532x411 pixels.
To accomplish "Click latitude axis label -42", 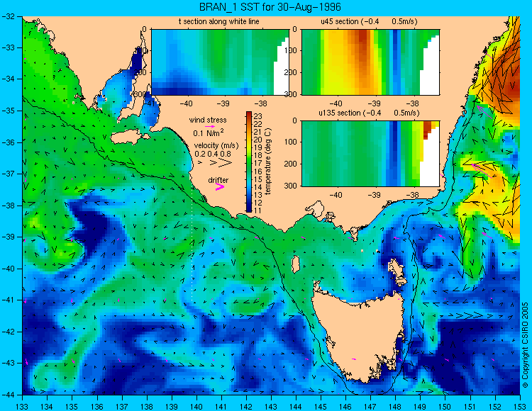I will point(8,332).
